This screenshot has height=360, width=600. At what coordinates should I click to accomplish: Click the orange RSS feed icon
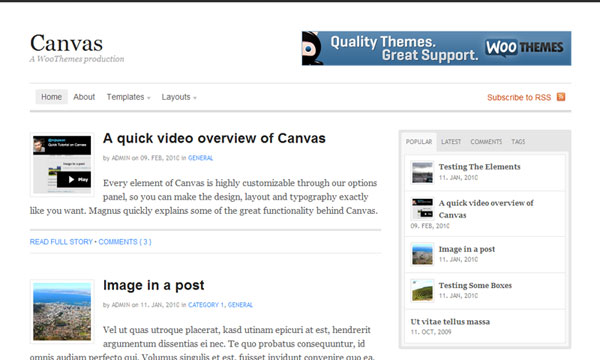click(561, 97)
